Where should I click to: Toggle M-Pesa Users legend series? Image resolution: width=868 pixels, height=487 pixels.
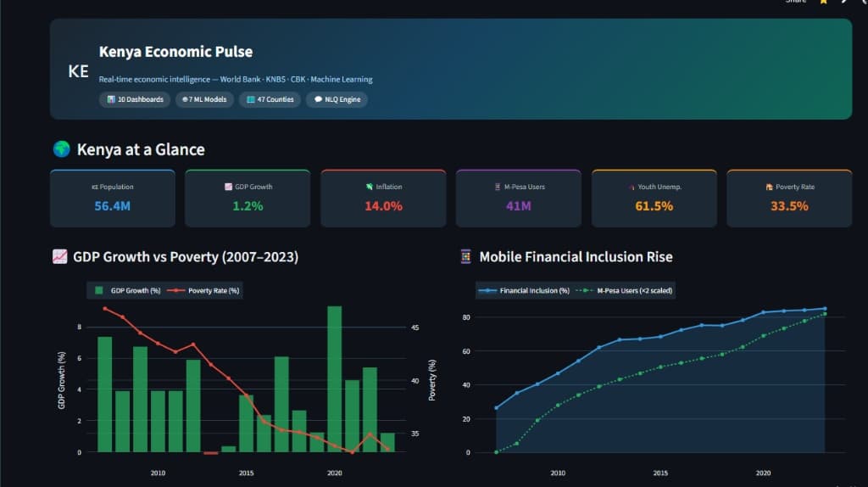pos(624,290)
